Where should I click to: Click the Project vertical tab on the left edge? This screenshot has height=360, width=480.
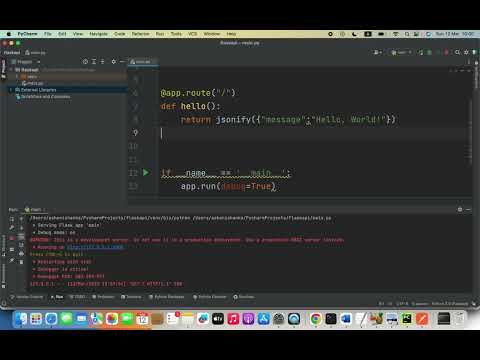click(x=3, y=69)
